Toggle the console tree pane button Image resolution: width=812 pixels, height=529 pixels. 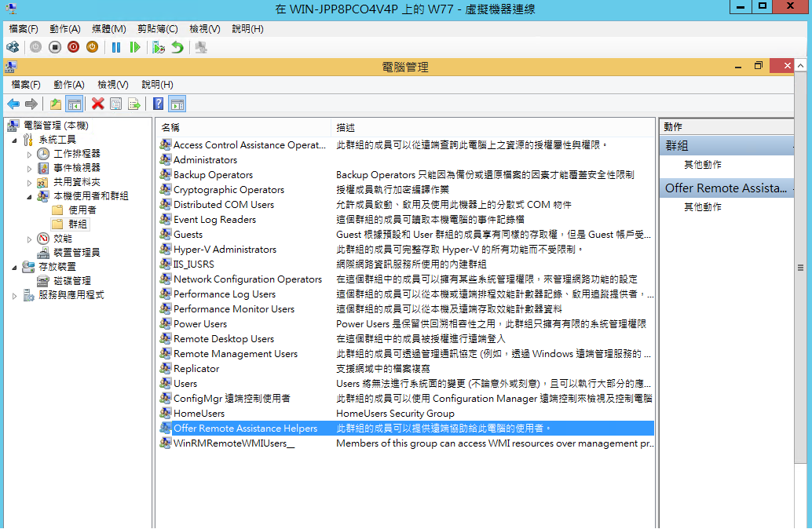[x=74, y=104]
